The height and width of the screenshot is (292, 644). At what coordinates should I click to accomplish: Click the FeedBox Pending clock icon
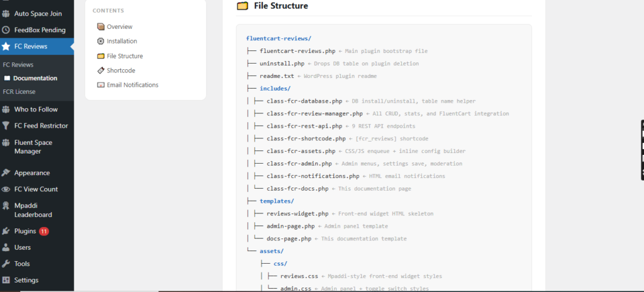(x=6, y=30)
